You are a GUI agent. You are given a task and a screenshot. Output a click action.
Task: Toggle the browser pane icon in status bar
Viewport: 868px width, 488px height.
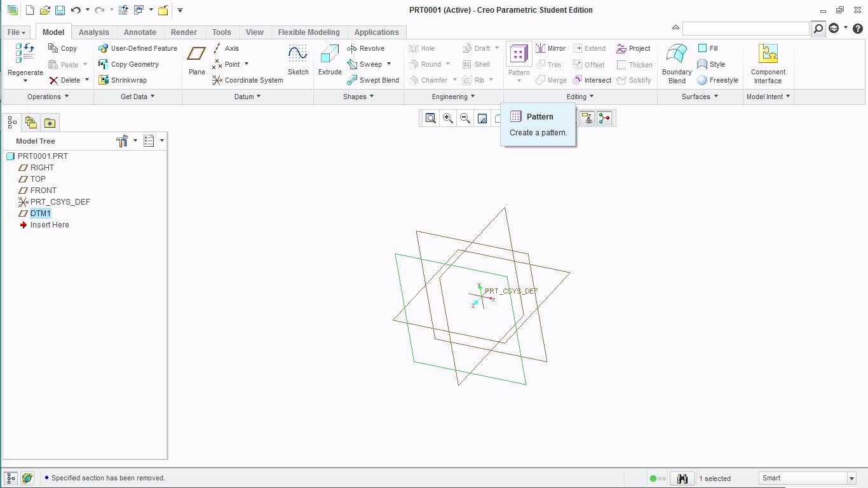coord(27,478)
